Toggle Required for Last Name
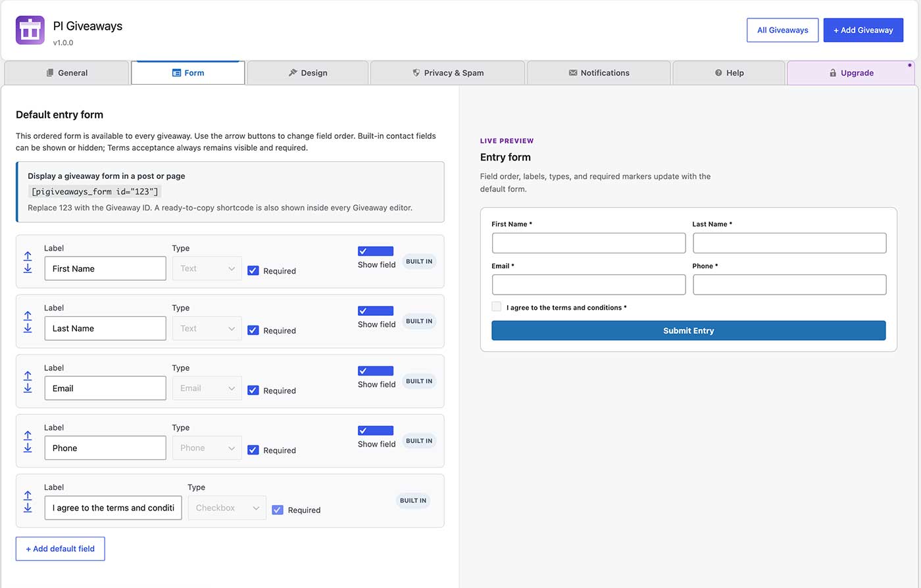921x588 pixels. 253,330
